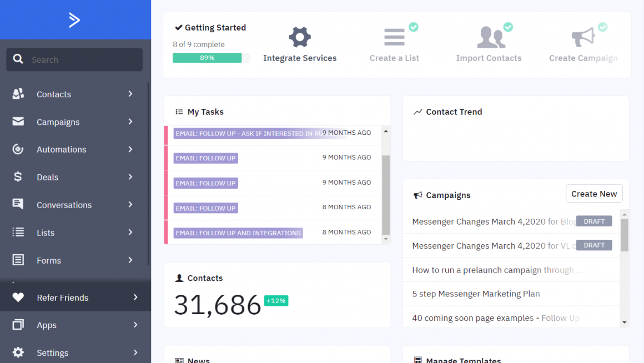Expand the Settings menu chevron
This screenshot has height=363, width=644.
point(135,352)
